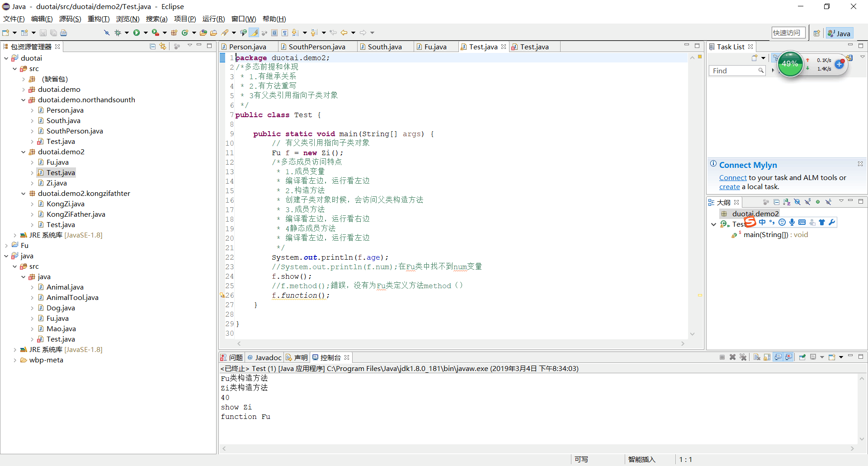
Task: Toggle Block Selection Mode button
Action: point(274,33)
